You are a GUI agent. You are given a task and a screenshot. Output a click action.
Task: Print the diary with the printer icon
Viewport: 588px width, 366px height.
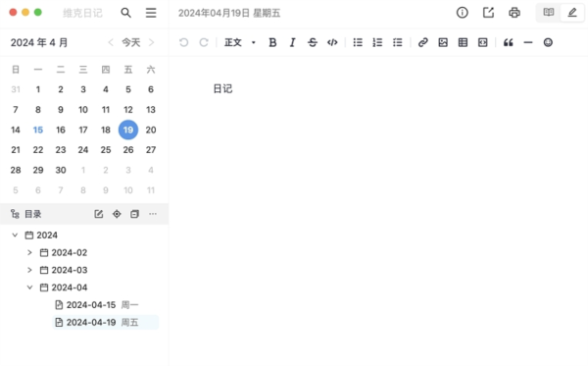(514, 13)
